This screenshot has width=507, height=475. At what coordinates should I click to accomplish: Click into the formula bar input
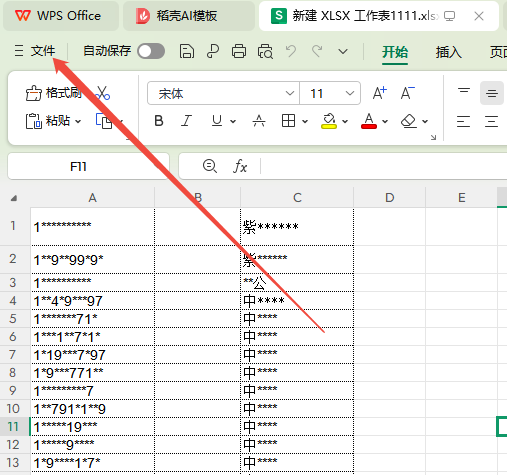tap(383, 166)
